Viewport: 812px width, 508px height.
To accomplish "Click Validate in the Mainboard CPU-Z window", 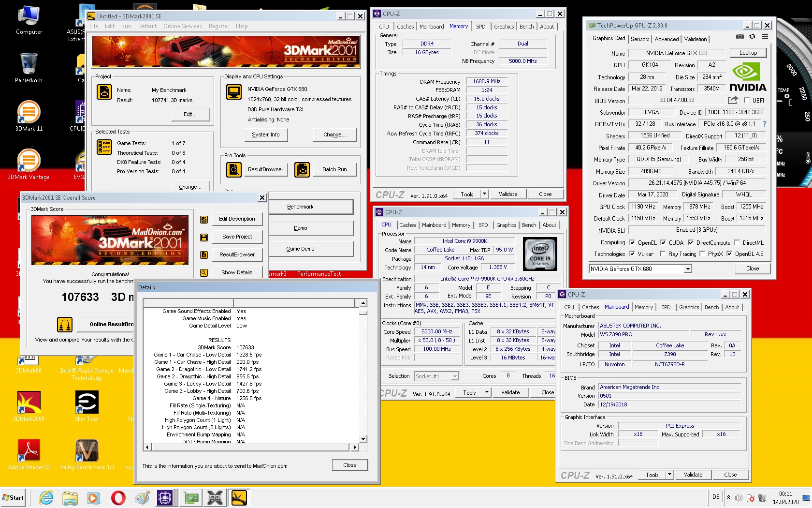I will click(x=693, y=475).
